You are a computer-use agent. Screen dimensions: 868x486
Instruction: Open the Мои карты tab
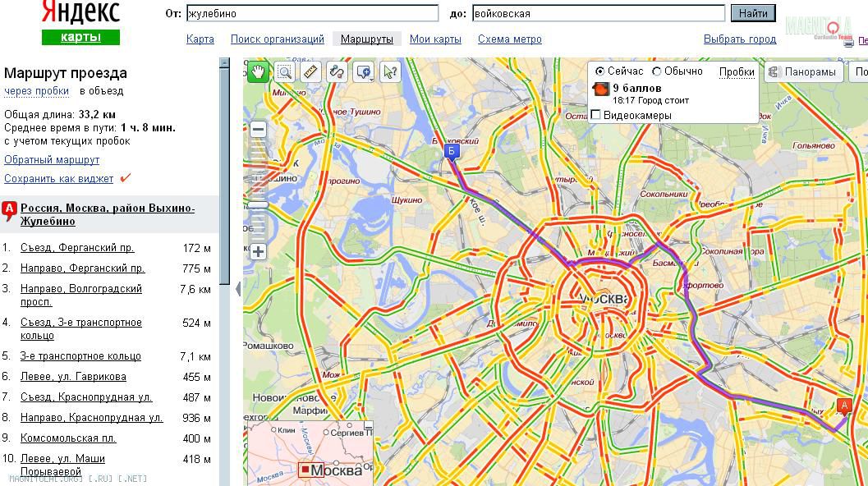tap(436, 39)
